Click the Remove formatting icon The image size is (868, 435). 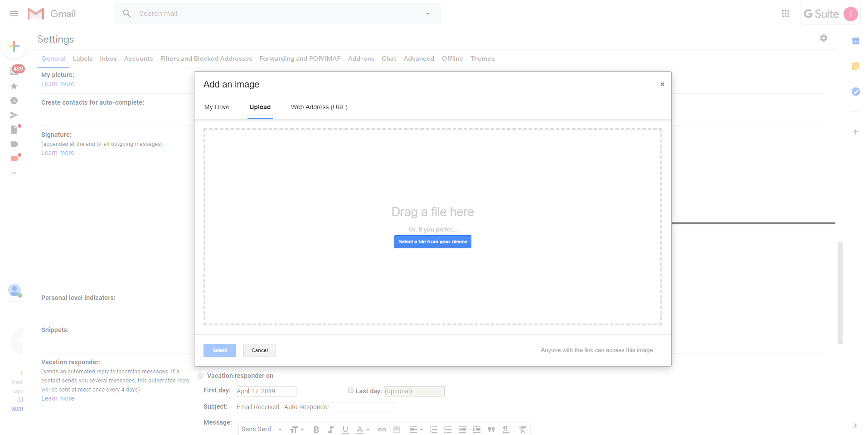tap(523, 430)
